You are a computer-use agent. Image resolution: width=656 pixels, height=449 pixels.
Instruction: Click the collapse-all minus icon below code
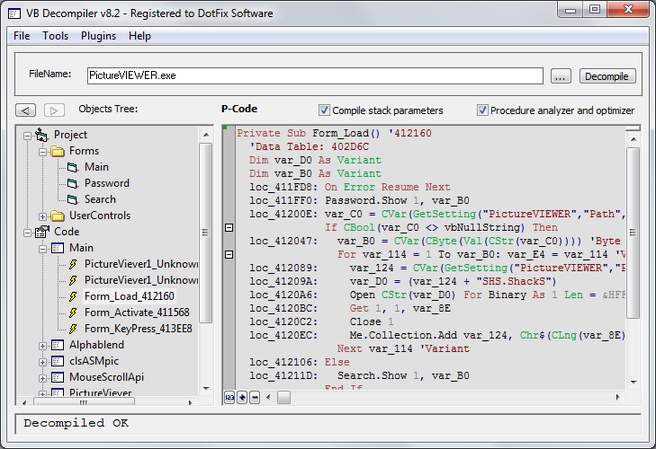(254, 397)
